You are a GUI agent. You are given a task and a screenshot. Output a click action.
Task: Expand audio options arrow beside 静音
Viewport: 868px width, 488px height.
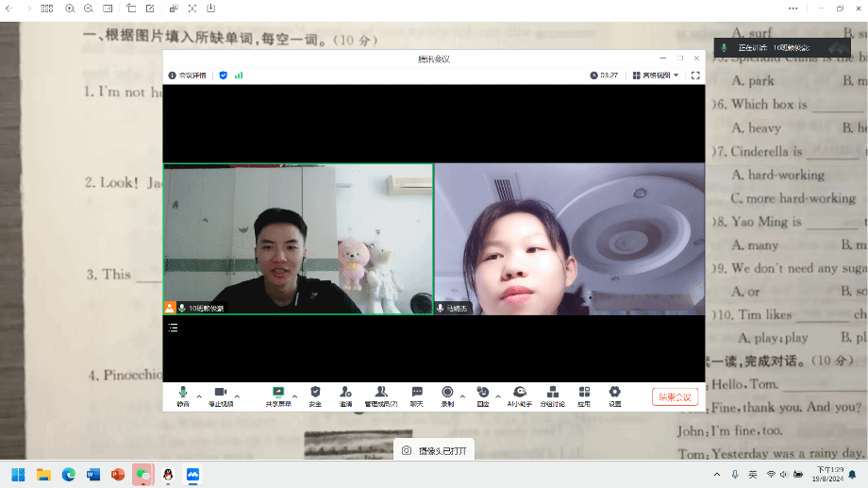199,396
